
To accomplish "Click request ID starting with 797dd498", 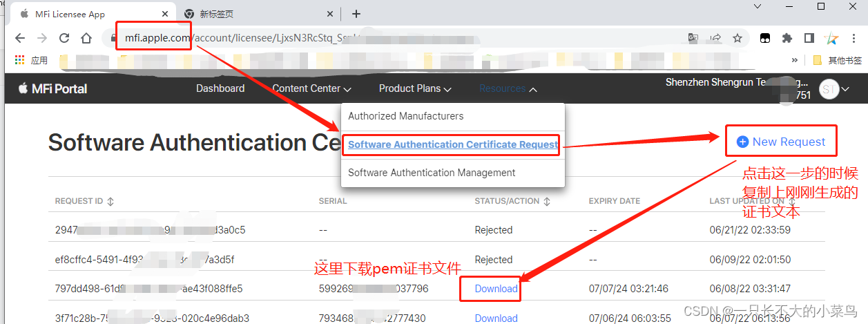I will tap(148, 289).
